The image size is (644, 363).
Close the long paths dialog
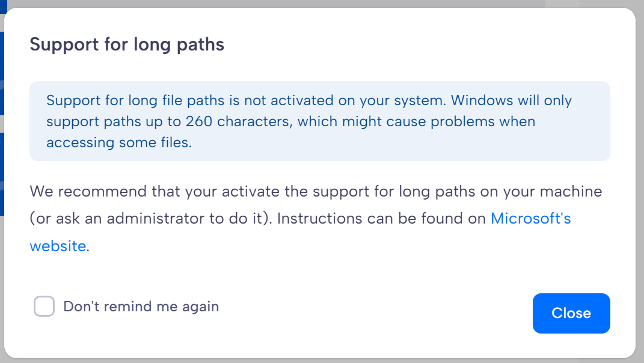tap(571, 313)
